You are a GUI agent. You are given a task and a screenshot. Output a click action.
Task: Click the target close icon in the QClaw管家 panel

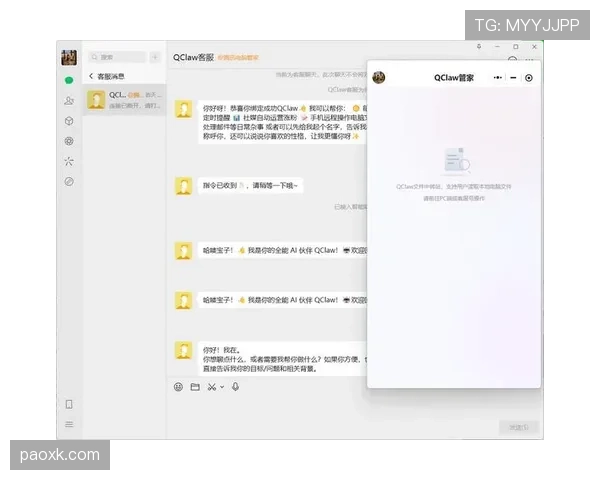[x=529, y=78]
